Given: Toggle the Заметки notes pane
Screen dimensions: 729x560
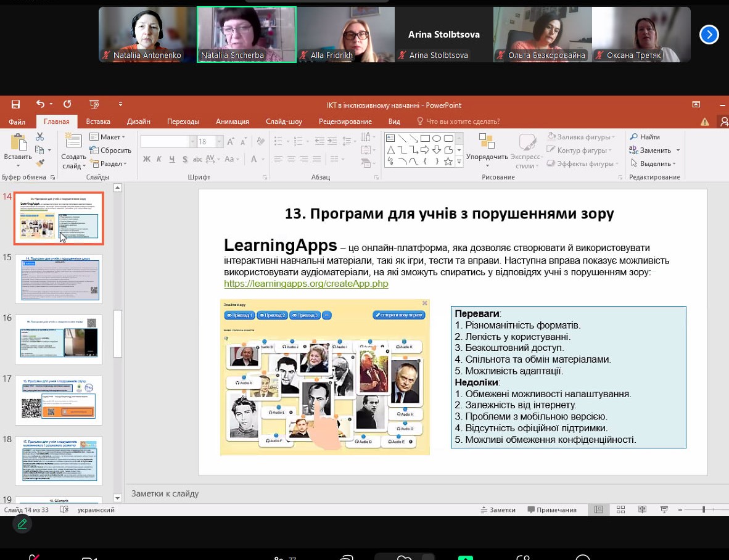Looking at the screenshot, I should (498, 510).
